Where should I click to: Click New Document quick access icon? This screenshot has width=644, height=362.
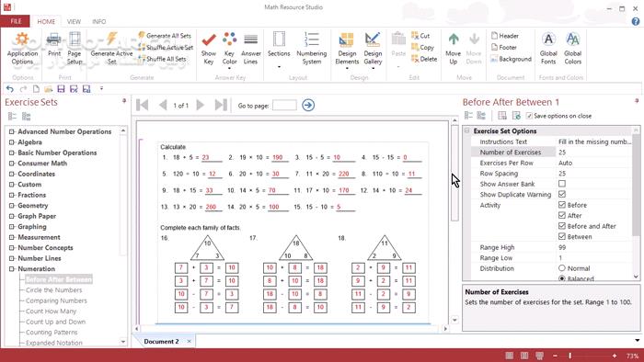point(36,88)
